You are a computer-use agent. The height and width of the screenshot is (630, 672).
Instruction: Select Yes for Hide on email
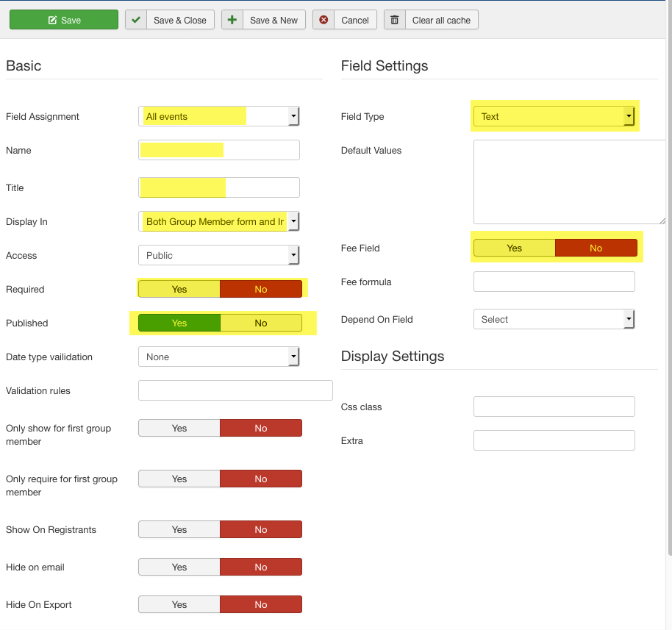point(179,567)
